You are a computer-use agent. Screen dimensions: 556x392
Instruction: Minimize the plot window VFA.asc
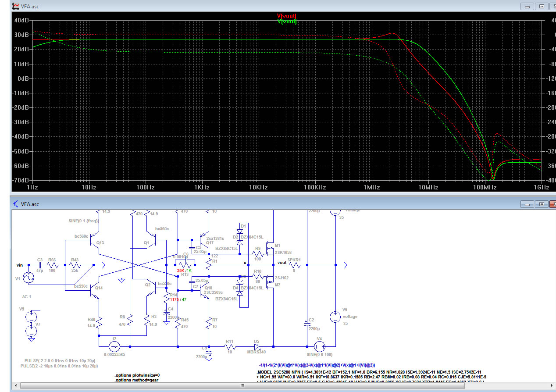[x=527, y=6]
